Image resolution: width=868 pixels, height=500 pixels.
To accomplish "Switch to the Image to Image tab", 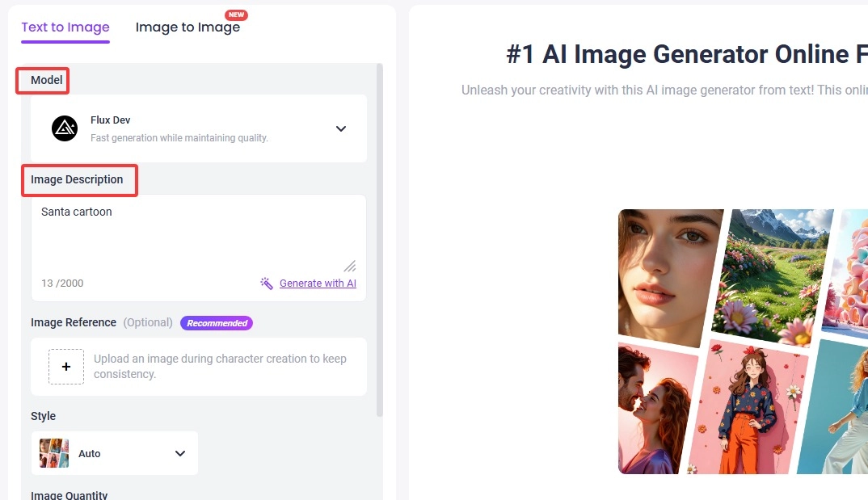I will pyautogui.click(x=188, y=27).
